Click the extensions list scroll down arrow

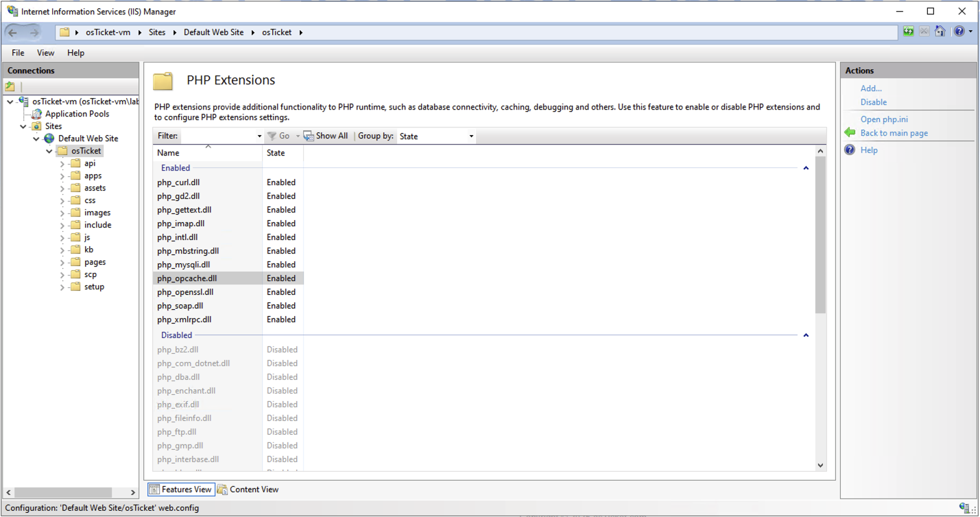[x=820, y=465]
